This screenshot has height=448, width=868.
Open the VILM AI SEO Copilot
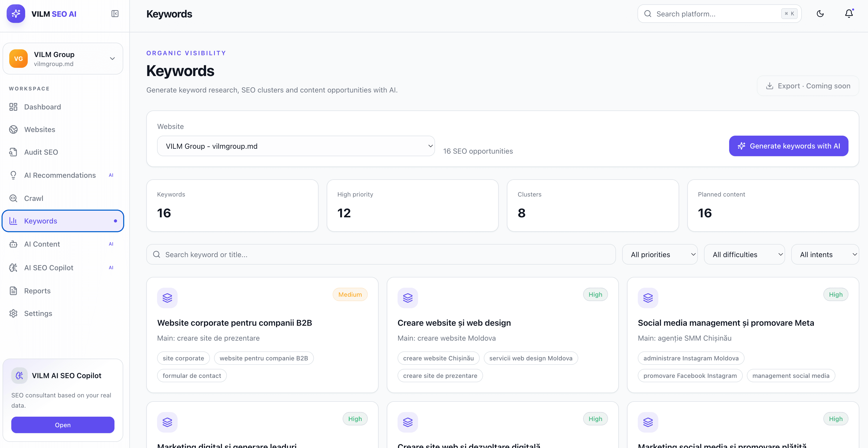pos(63,425)
